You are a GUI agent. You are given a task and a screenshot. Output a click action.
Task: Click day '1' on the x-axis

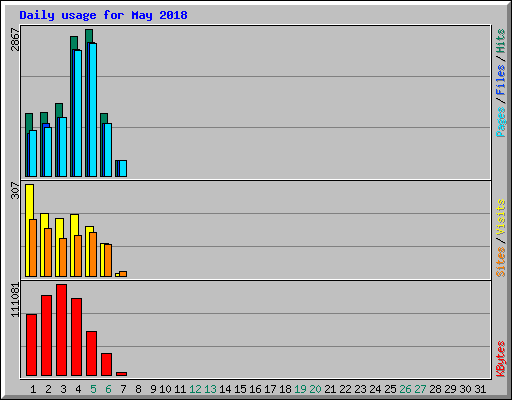pos(33,389)
